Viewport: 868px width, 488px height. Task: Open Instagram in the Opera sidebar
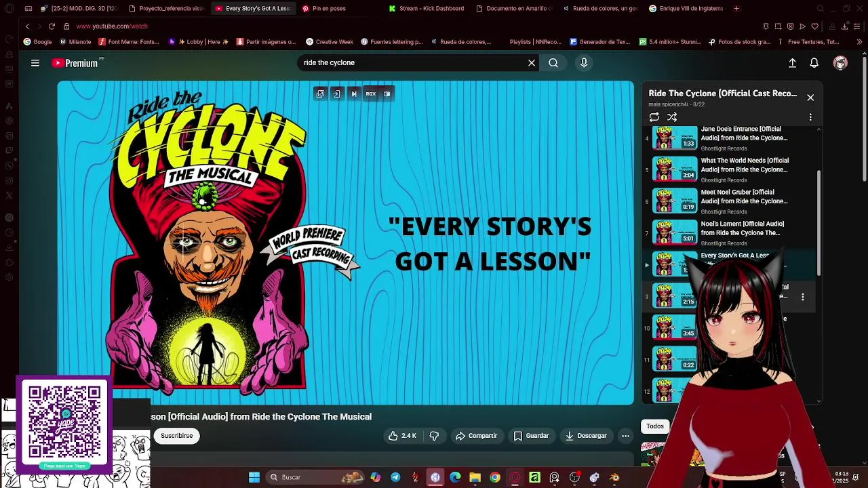tap(9, 180)
